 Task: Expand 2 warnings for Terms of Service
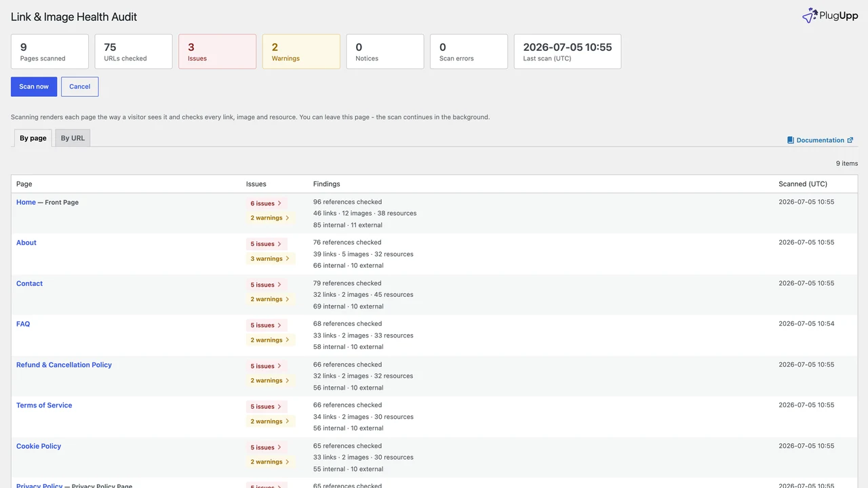271,422
